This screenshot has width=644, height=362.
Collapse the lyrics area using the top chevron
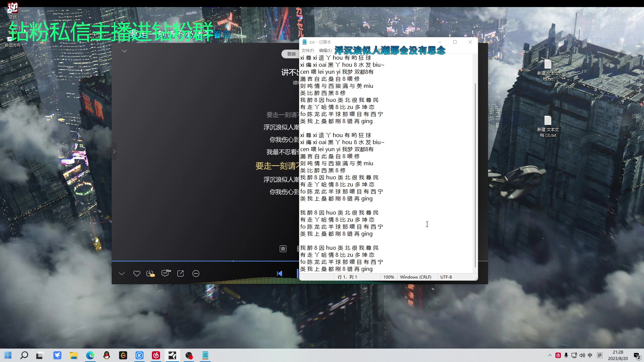pyautogui.click(x=124, y=51)
